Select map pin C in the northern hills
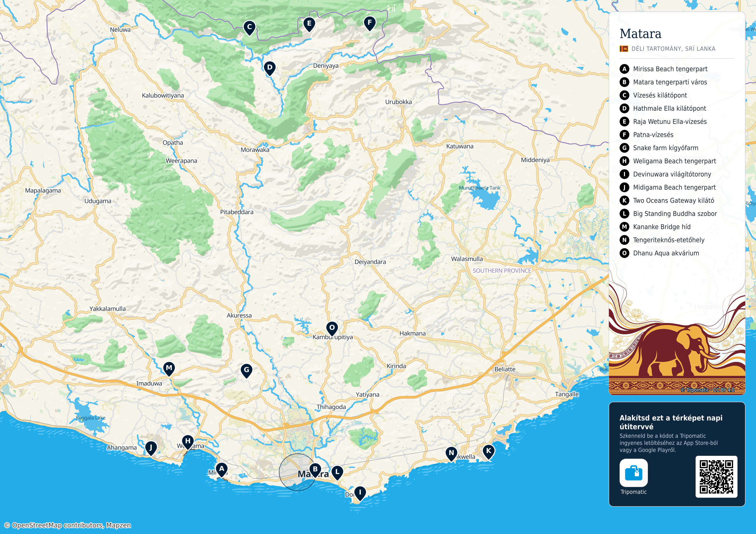This screenshot has height=534, width=756. coord(250,28)
